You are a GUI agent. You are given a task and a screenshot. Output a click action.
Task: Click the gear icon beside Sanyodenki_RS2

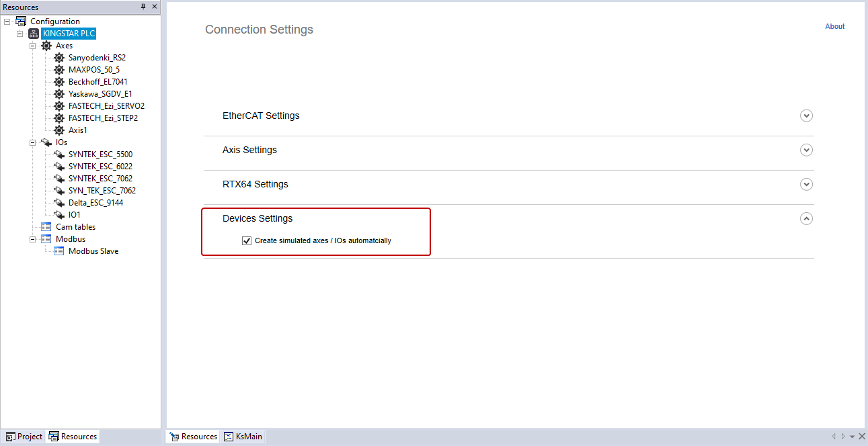59,58
